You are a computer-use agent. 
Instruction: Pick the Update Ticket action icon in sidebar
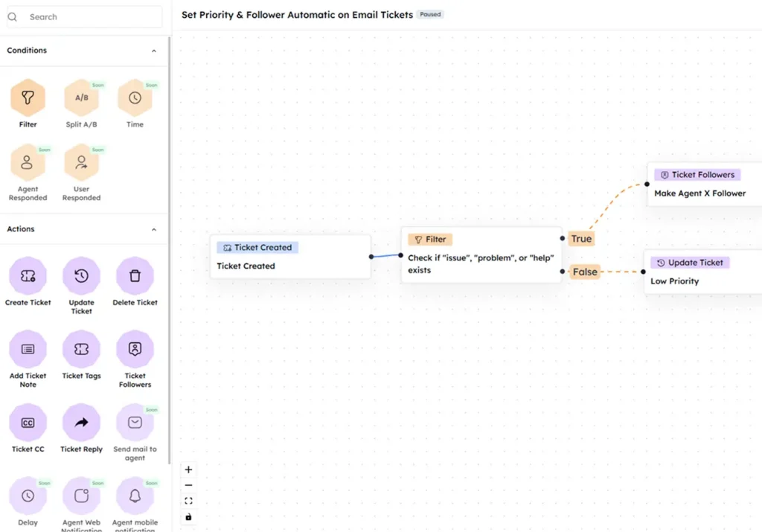click(81, 276)
